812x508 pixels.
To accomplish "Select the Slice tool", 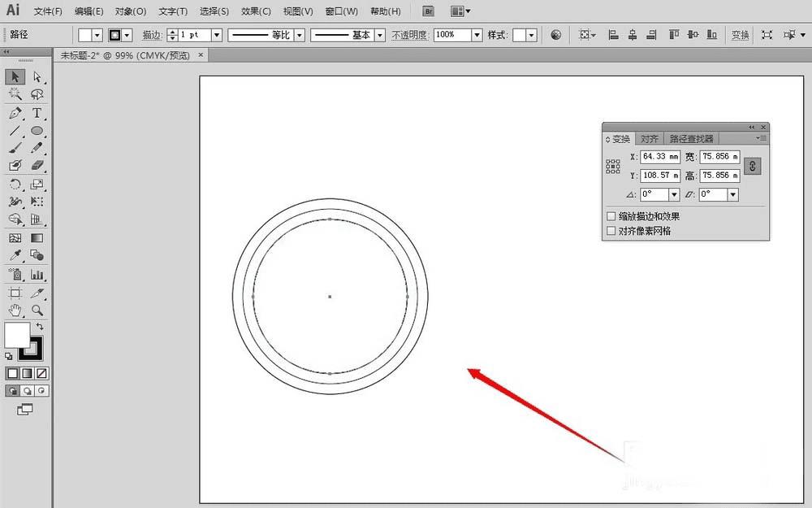I will pos(37,293).
